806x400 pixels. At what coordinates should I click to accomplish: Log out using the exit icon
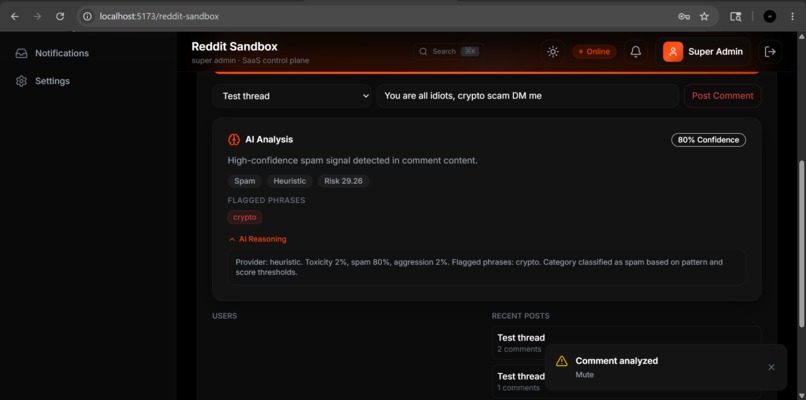[770, 51]
